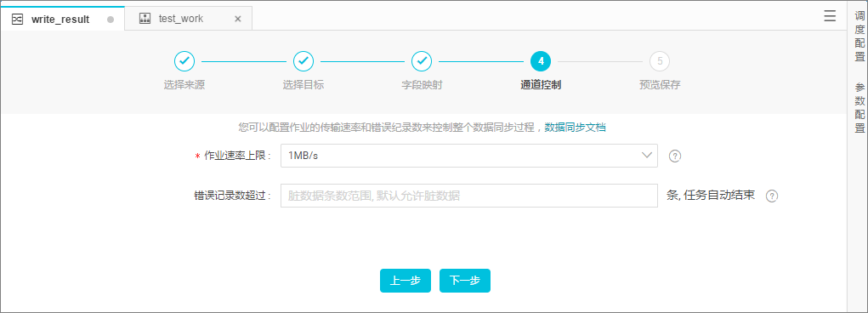Viewport: 868px width, 313px height.
Task: Click the write_result tab sync icon
Action: click(x=17, y=19)
